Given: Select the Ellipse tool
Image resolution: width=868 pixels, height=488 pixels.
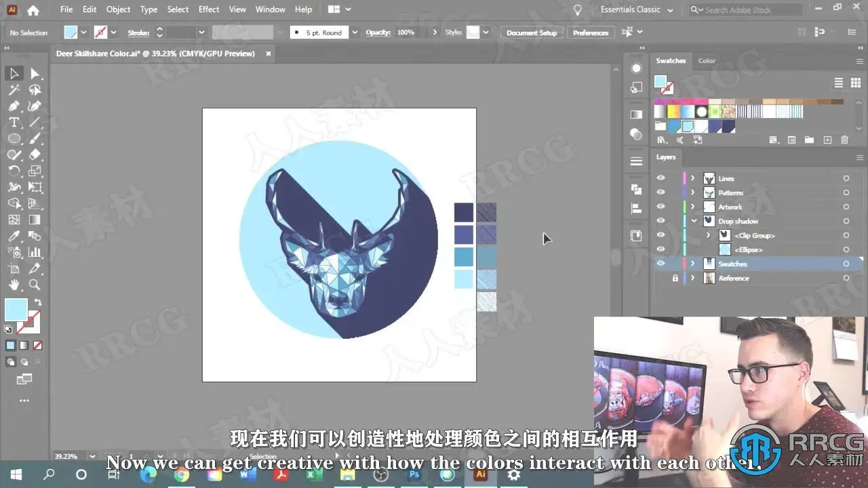Looking at the screenshot, I should pos(14,139).
